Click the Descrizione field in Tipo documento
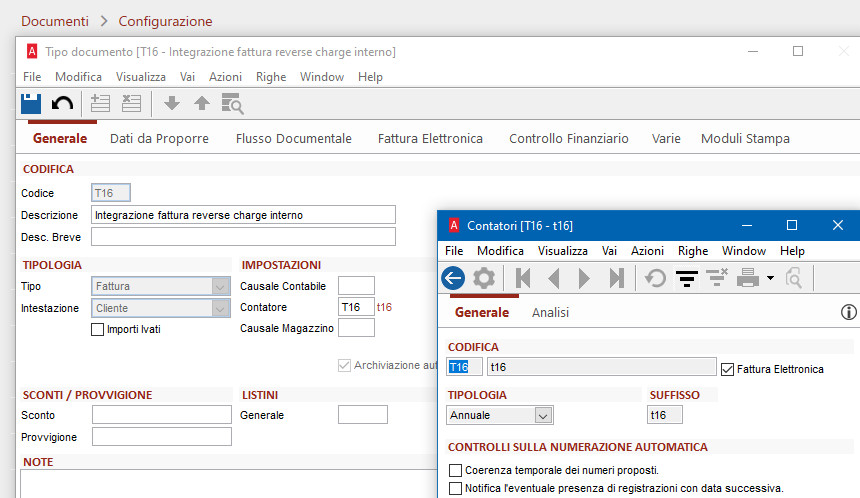Viewport: 860px width, 498px height. coord(243,215)
